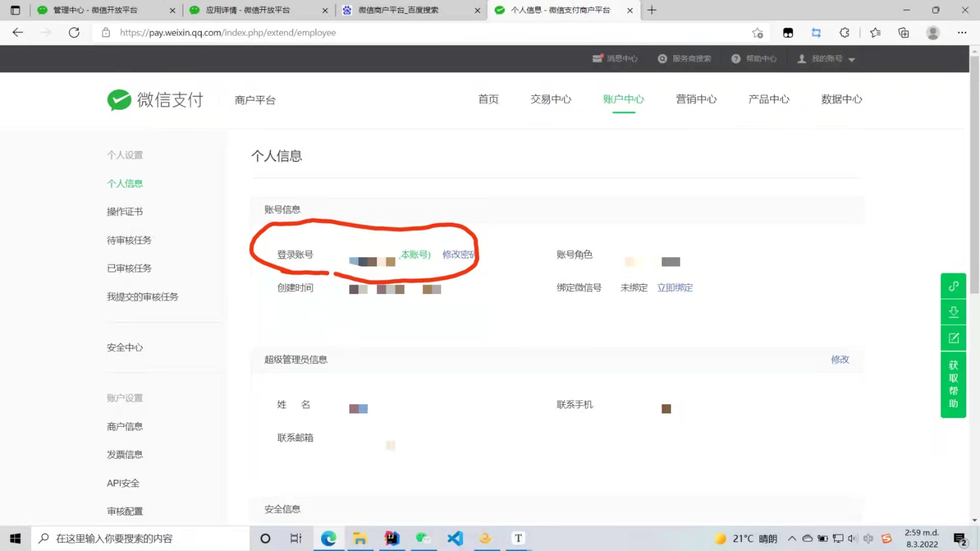980x551 pixels.
Task: Open Windows Start menu
Action: [15, 539]
